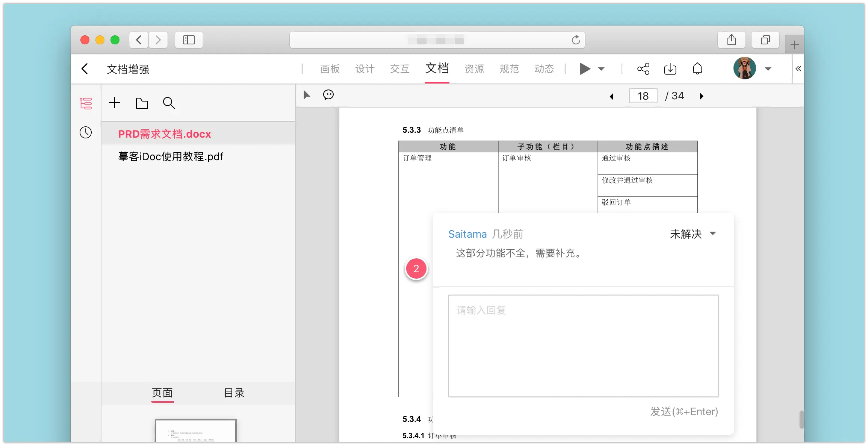Click the share nodes icon

tap(643, 69)
